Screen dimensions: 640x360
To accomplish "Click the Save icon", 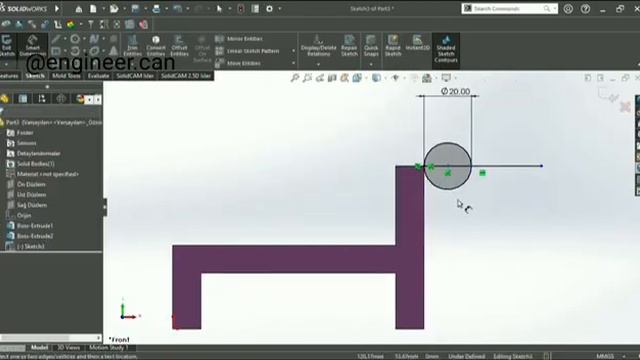I will (x=136, y=9).
